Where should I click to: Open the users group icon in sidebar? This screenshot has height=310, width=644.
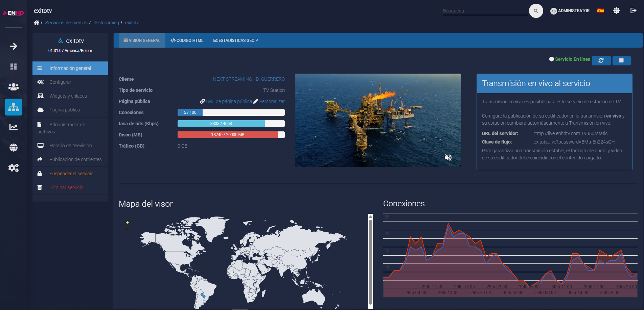[x=14, y=87]
